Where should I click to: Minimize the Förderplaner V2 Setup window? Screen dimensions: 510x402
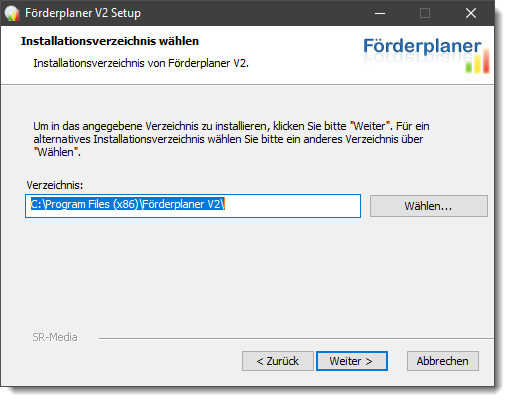[380, 13]
